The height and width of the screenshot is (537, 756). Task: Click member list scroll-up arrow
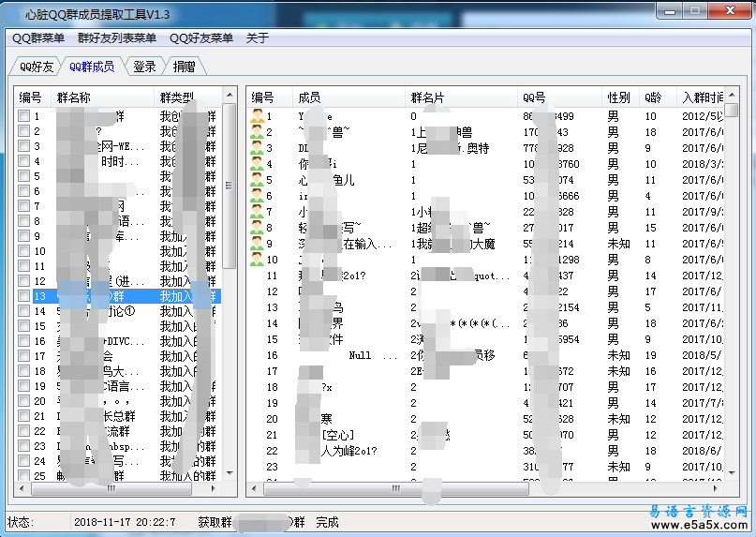[732, 95]
